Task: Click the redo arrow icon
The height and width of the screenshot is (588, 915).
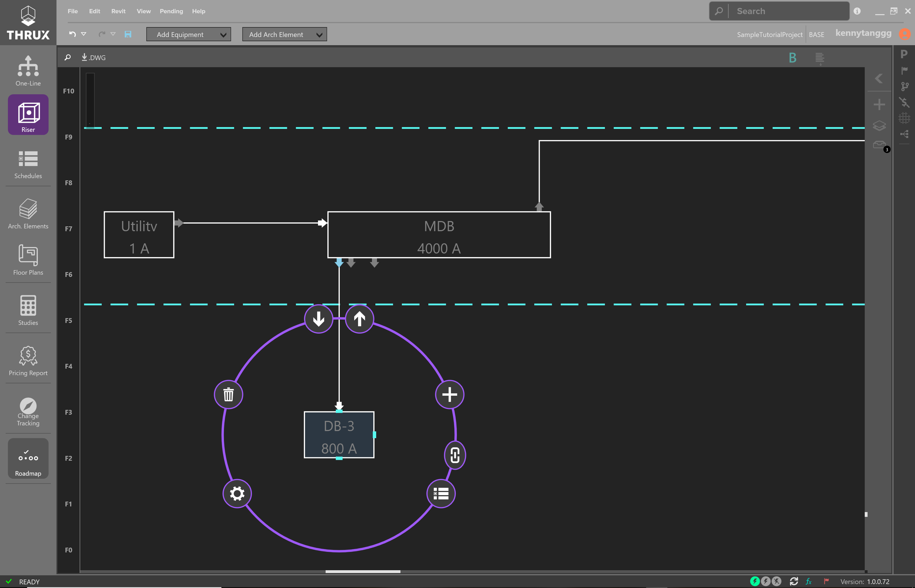Action: (102, 34)
